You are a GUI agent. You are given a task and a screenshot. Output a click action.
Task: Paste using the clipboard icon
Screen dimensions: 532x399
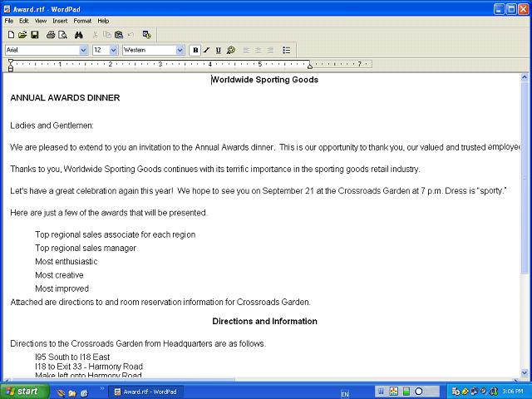(119, 35)
